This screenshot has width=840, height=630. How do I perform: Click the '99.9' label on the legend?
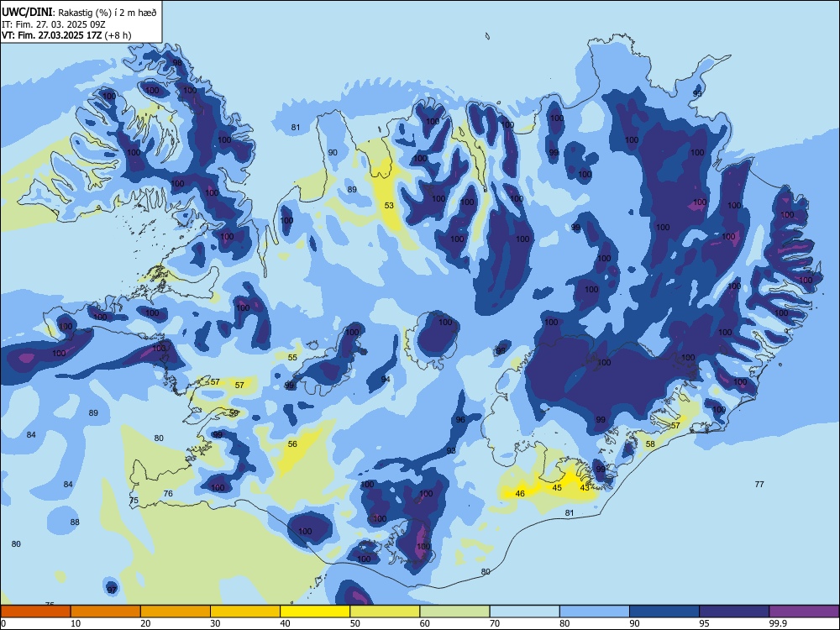778,623
